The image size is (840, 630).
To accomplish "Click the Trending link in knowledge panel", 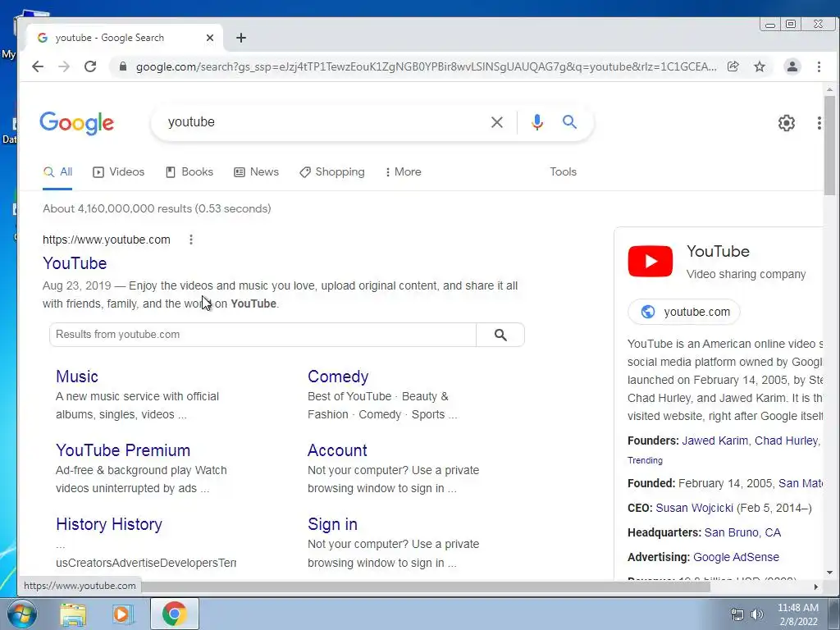I will [645, 460].
